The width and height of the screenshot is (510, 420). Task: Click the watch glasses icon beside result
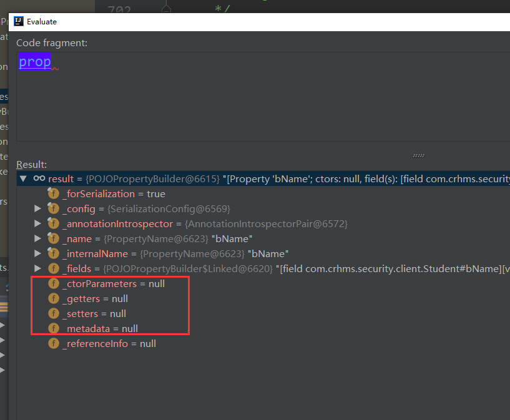[39, 179]
